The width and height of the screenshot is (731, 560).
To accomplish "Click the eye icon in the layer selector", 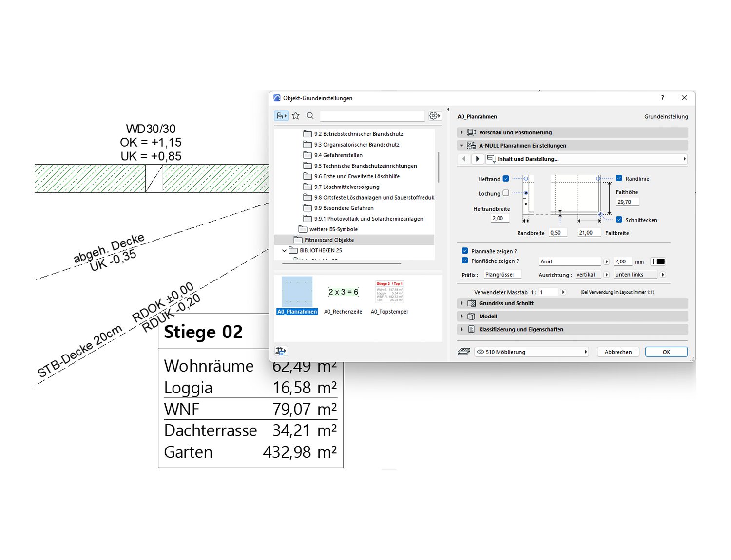I will coord(480,352).
